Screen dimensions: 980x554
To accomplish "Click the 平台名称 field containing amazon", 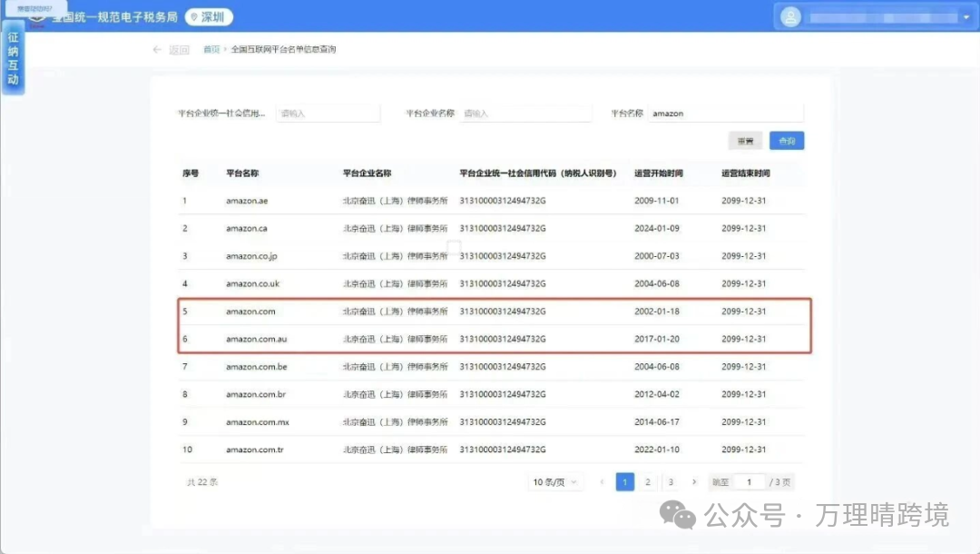I will click(x=726, y=114).
